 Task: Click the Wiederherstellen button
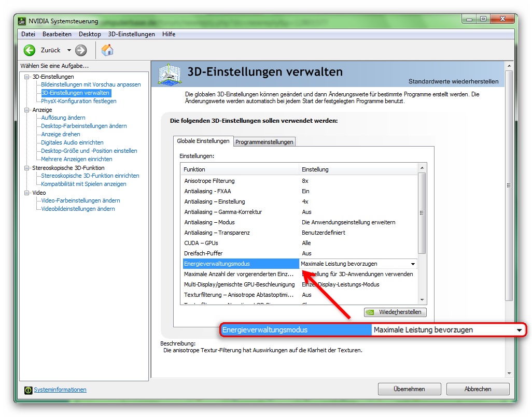395,312
